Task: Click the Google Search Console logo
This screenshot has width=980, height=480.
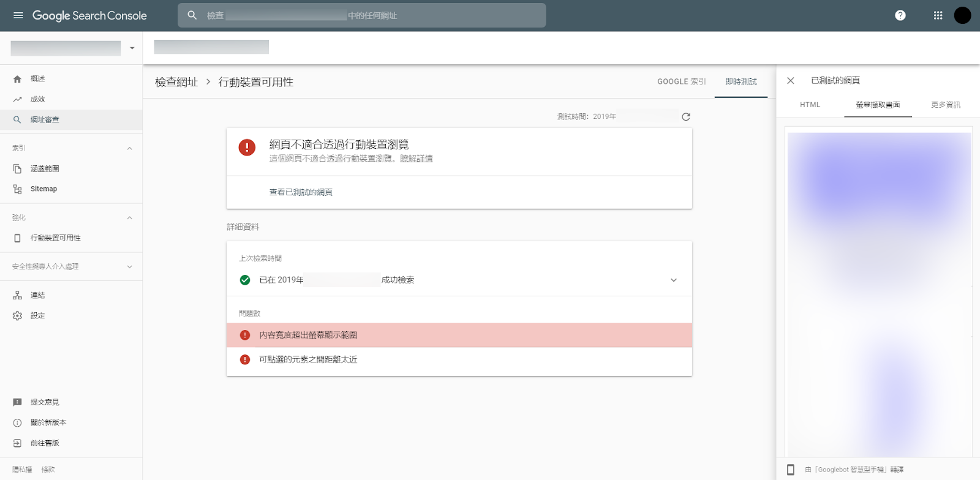Action: click(89, 16)
